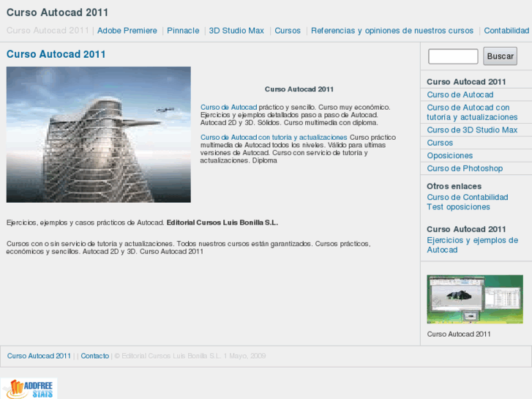Open sidebar link Curso de 3D Studio Max
The image size is (532, 399).
(x=472, y=130)
